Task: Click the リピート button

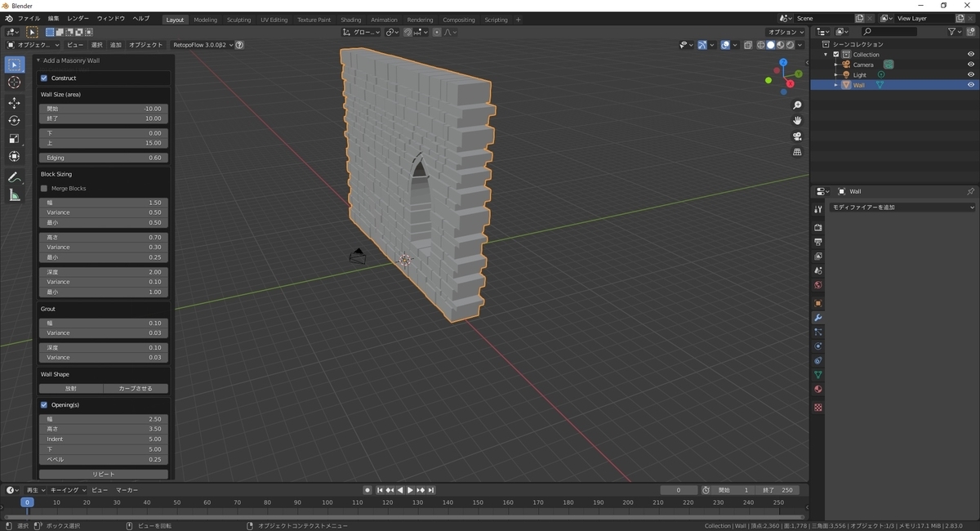Action: tap(104, 474)
